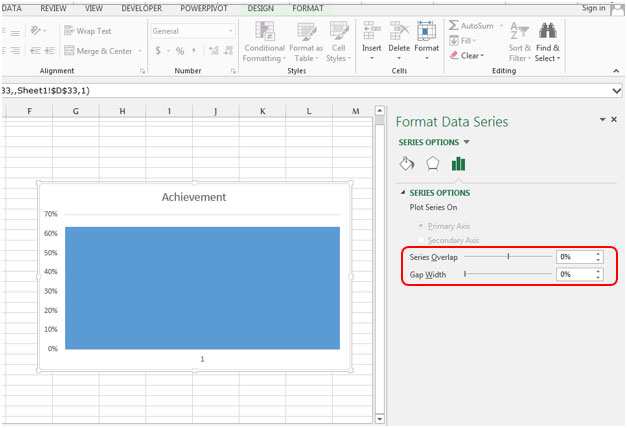The width and height of the screenshot is (627, 428).
Task: Click the Series Overlap slider track
Action: (508, 256)
